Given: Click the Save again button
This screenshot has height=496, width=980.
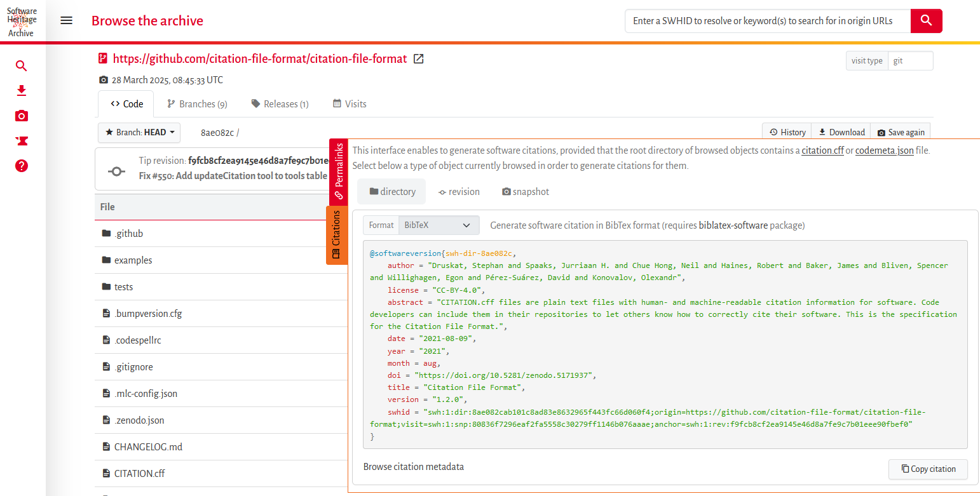Looking at the screenshot, I should click(901, 132).
